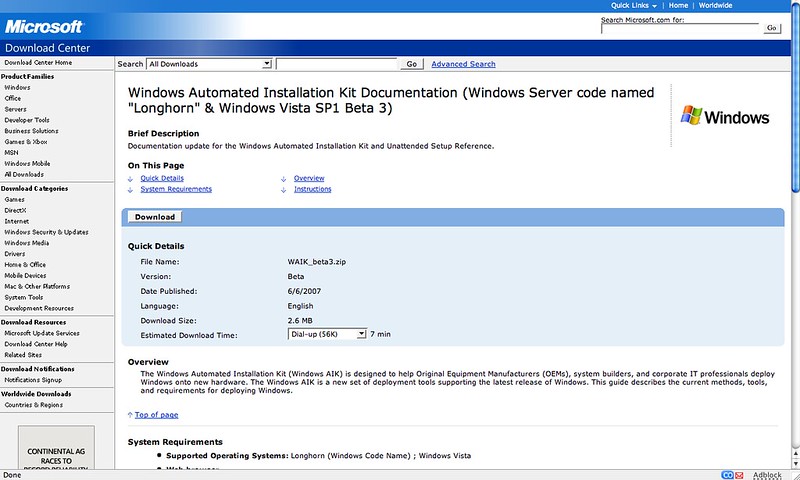Click the red mail status bar icon
Image resolution: width=800 pixels, height=480 pixels.
[739, 475]
